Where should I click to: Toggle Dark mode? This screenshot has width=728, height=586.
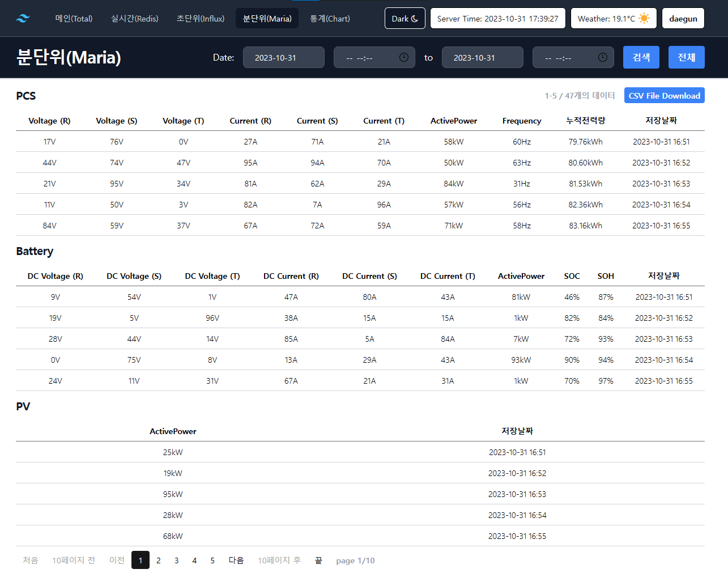coord(405,18)
